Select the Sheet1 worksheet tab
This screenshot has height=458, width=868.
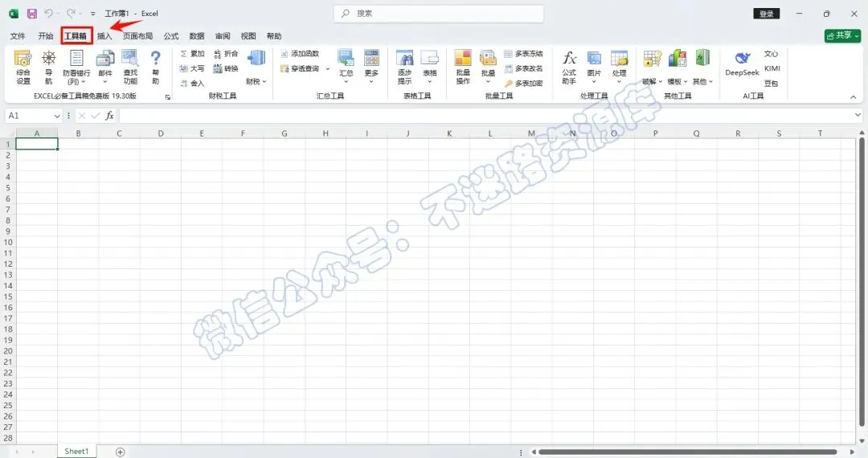click(x=76, y=452)
